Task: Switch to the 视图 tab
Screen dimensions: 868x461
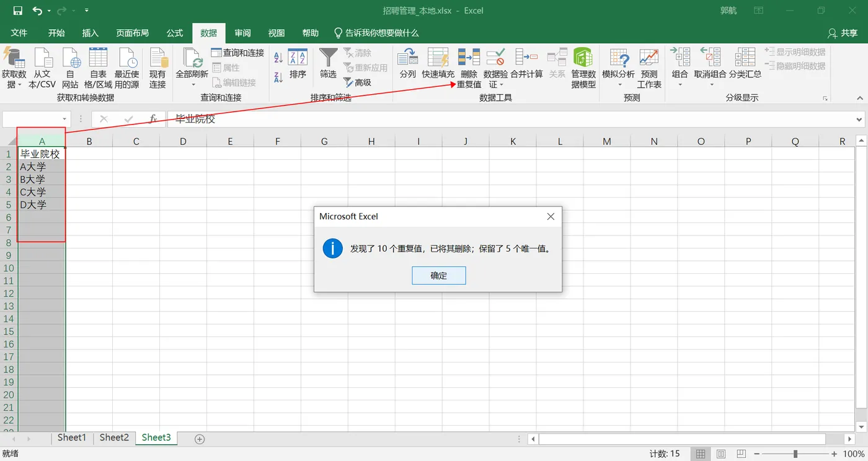Action: [x=277, y=33]
